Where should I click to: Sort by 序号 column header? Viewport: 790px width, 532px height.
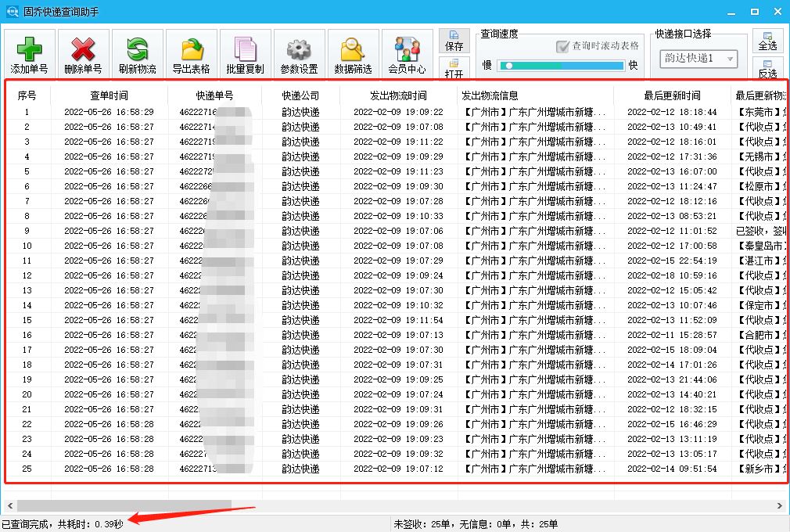27,95
